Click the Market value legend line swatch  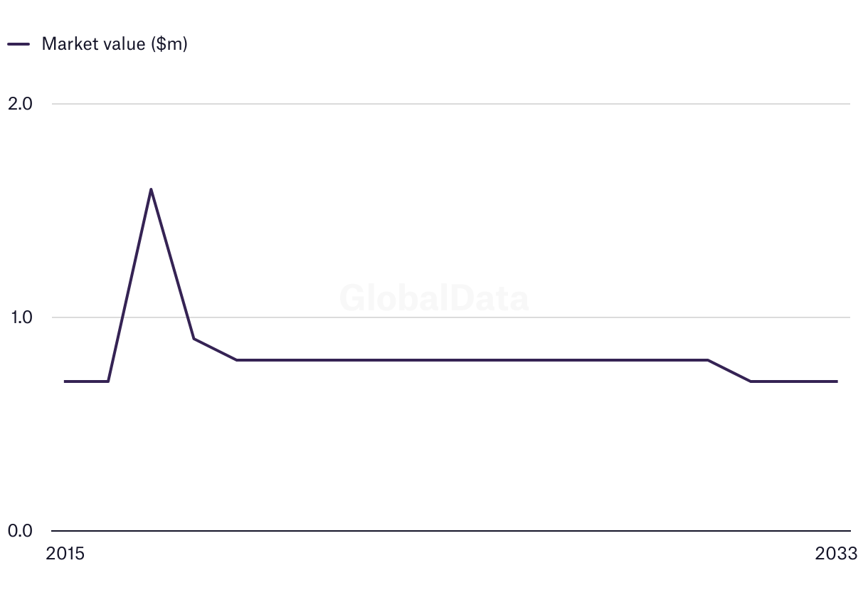coord(18,44)
